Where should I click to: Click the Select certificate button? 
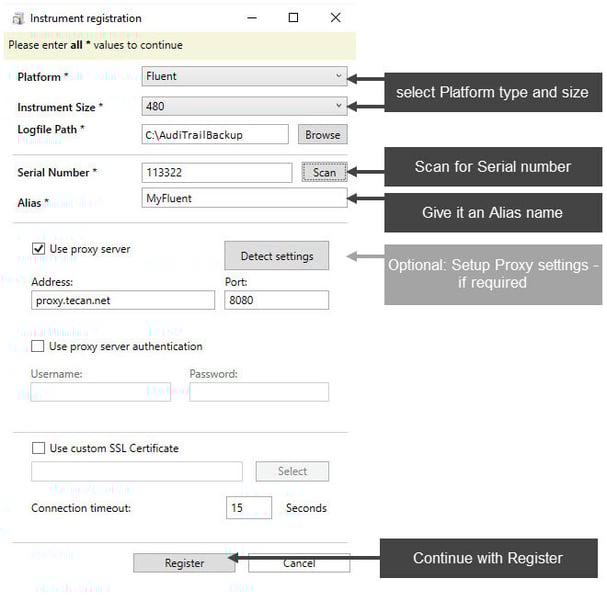pyautogui.click(x=292, y=471)
